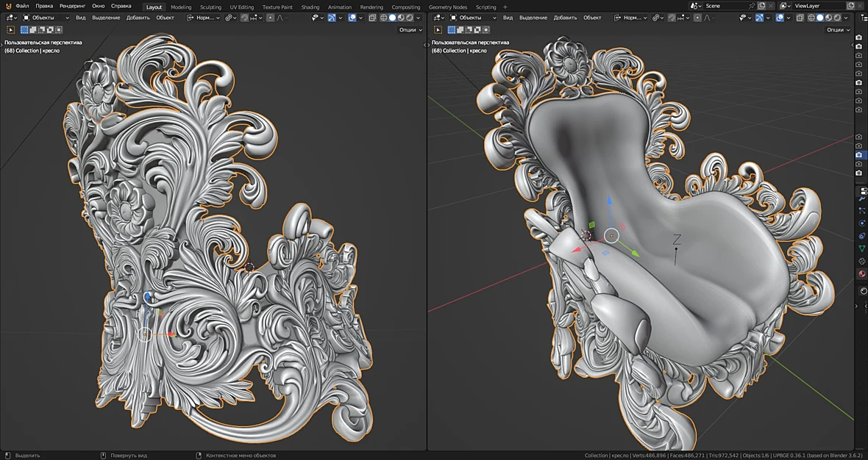868x460 pixels.
Task: Create new scene with Scene copy icon
Action: coord(762,6)
